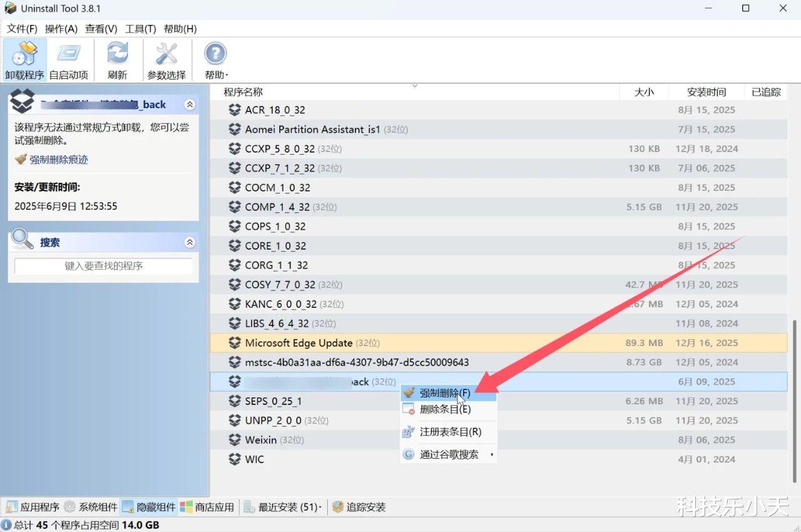
Task: Click the program icon beside CORE_1_0_32
Action: tap(235, 246)
